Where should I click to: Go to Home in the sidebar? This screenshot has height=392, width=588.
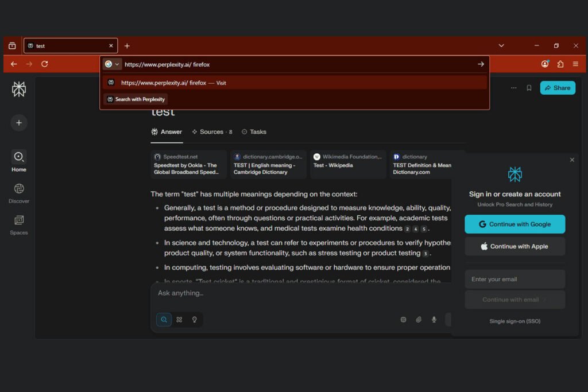[x=19, y=161]
